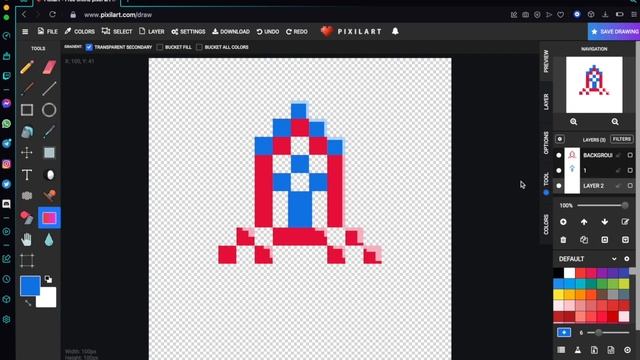Adjust the 100% layer opacity slider
This screenshot has width=640, height=360.
pos(602,205)
